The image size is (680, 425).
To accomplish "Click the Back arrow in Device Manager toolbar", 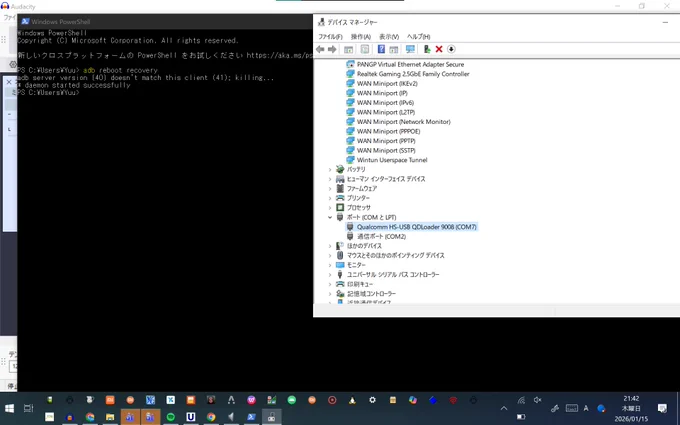I will pos(320,49).
